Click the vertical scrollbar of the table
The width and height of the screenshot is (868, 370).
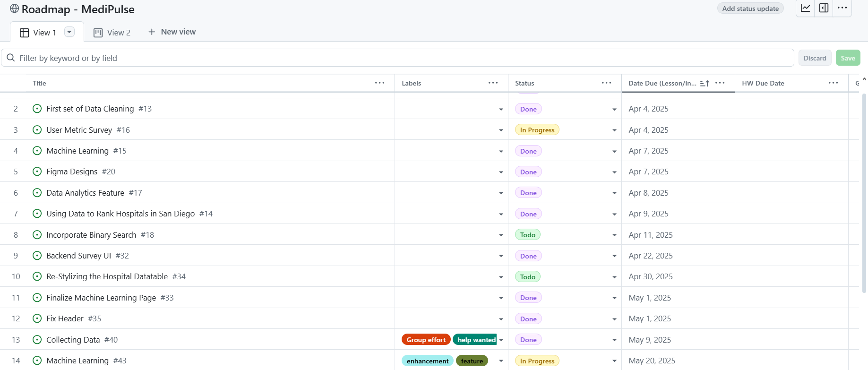coord(864,194)
